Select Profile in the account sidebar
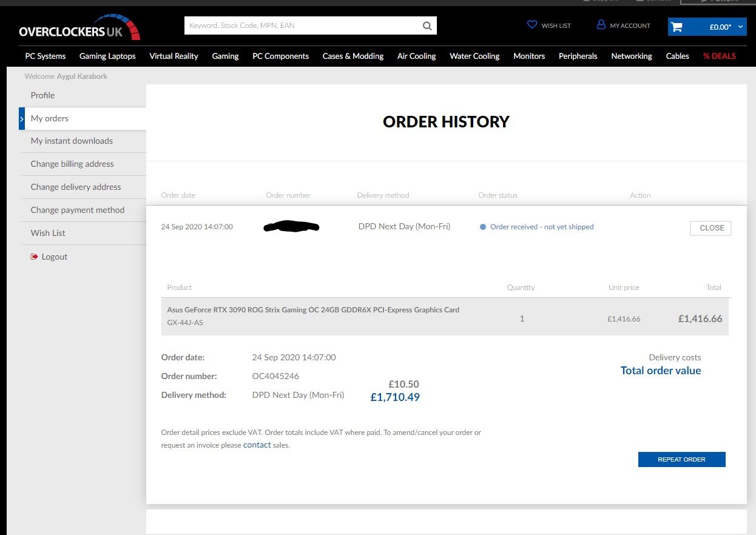The image size is (756, 535). pos(83,95)
